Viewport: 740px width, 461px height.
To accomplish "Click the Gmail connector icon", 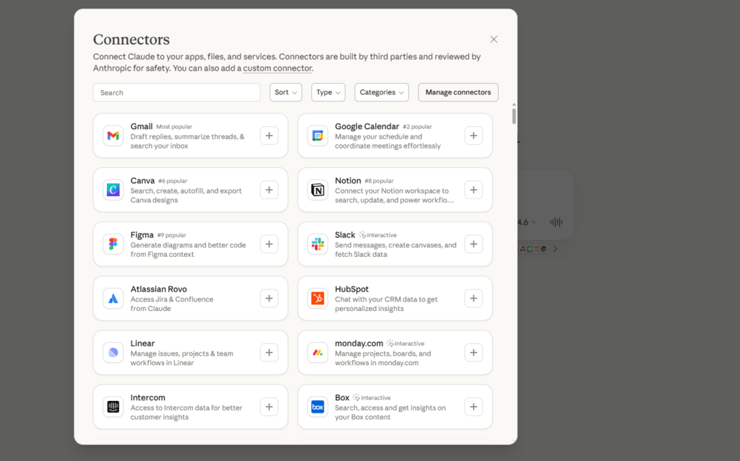I will tap(113, 136).
